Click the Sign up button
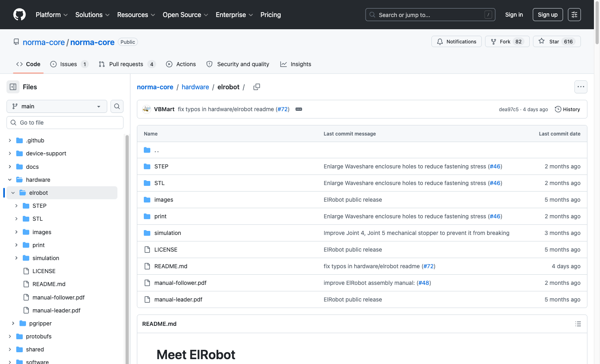This screenshot has width=600, height=364. pos(548,15)
